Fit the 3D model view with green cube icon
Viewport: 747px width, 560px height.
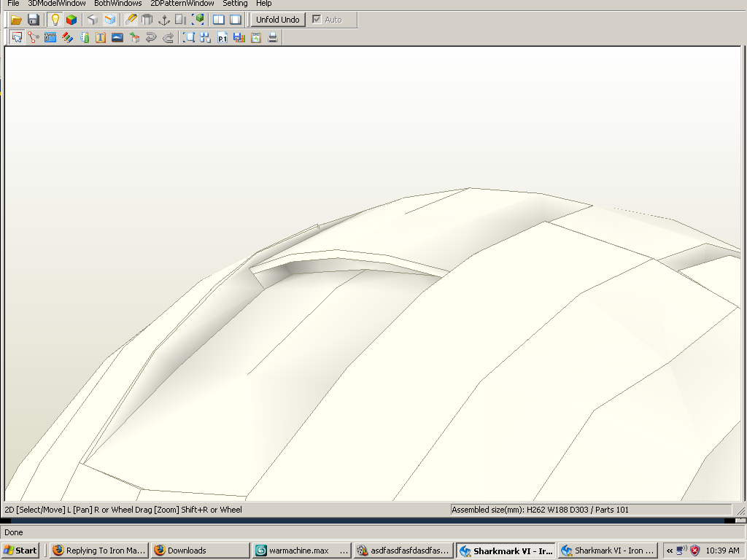coord(198,20)
